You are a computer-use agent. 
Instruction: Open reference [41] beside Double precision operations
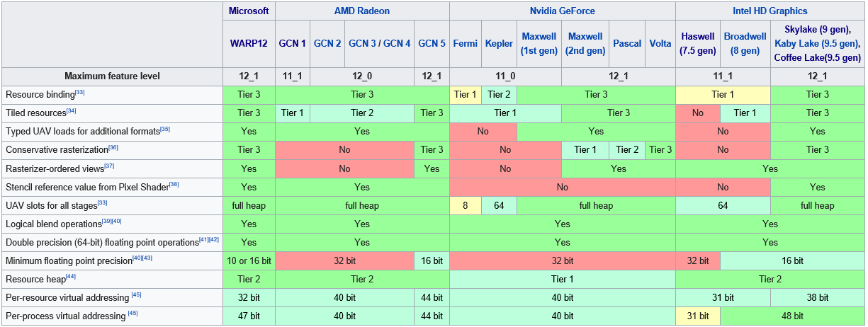tap(204, 240)
